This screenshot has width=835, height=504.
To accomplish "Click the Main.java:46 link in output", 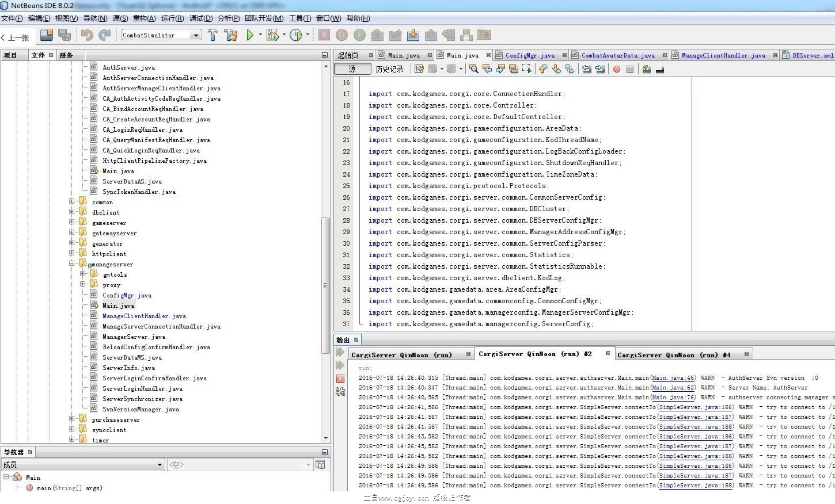I will (673, 378).
